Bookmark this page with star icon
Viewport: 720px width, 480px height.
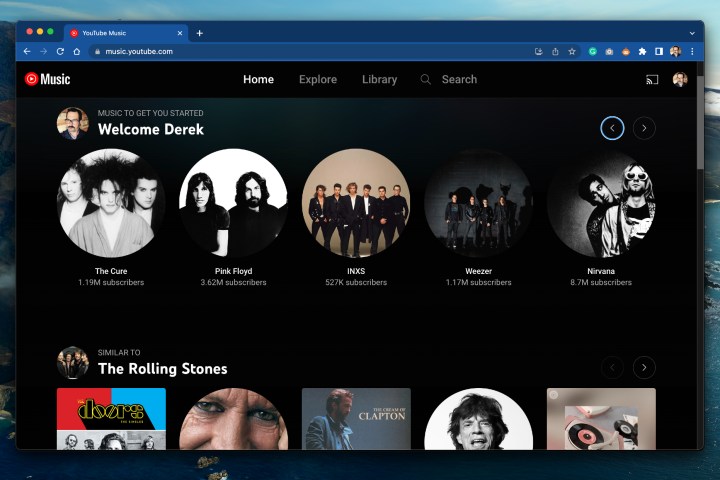(572, 51)
